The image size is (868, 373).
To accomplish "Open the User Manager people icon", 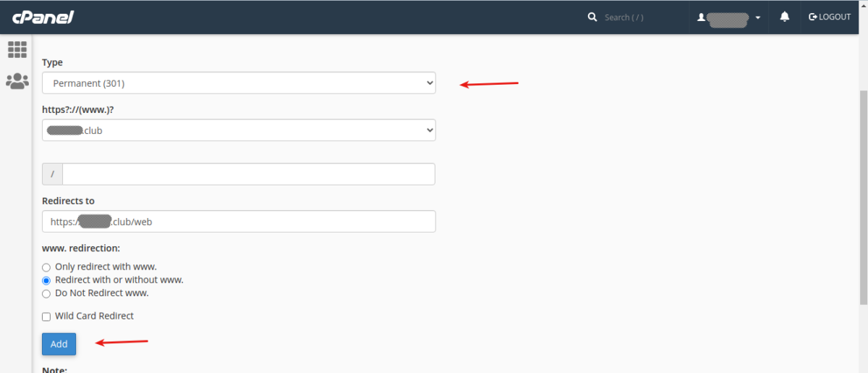I will [17, 81].
